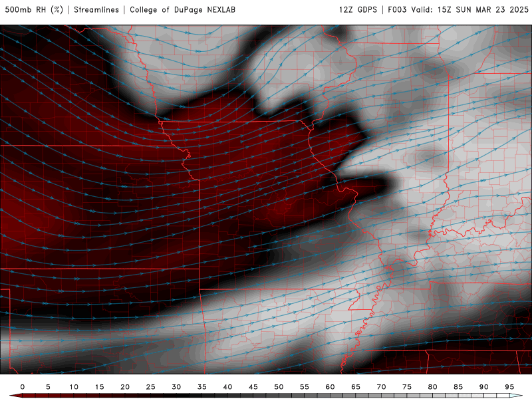Click the 'Streamlines' label in header

tap(96, 9)
